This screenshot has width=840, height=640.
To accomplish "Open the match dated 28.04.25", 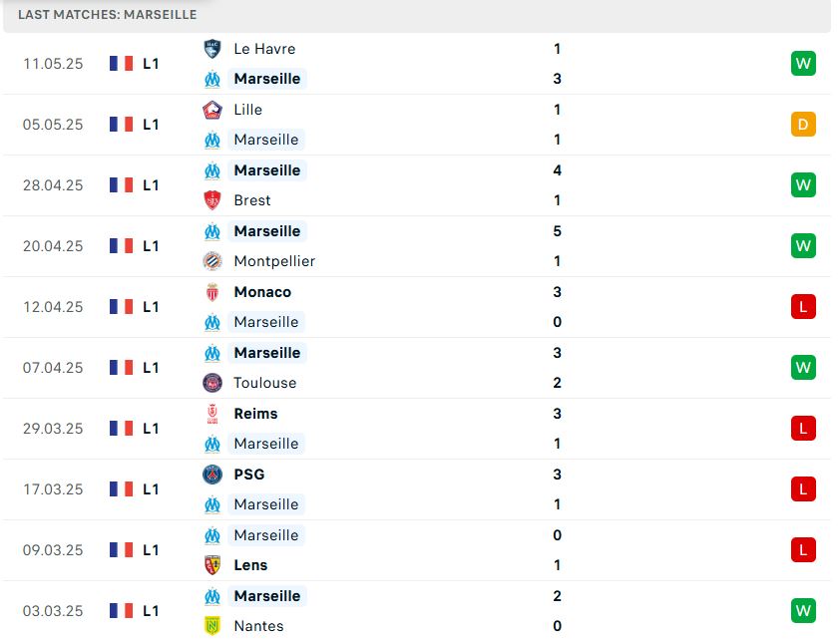I will click(x=417, y=185).
